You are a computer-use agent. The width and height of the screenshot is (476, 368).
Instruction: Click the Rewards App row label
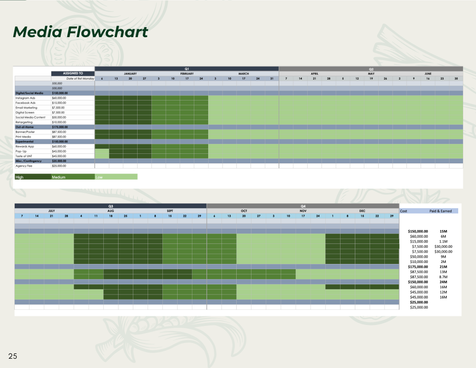25,146
